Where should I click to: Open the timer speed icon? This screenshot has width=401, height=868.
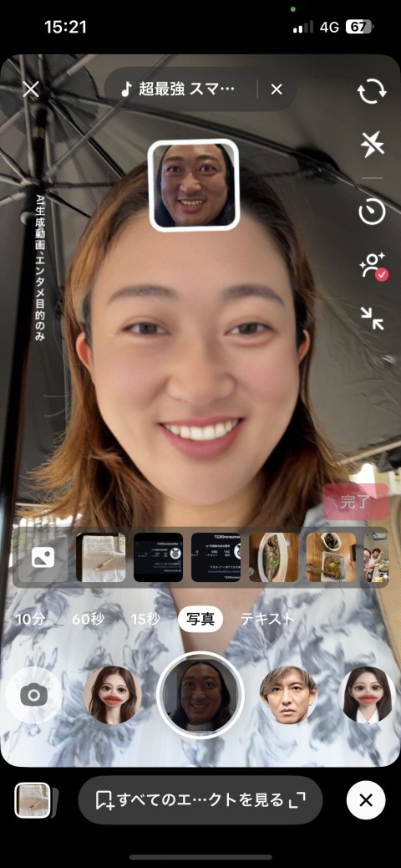(x=372, y=212)
